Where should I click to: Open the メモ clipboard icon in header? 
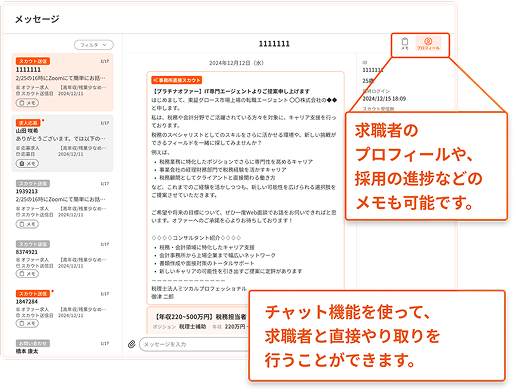tap(405, 44)
